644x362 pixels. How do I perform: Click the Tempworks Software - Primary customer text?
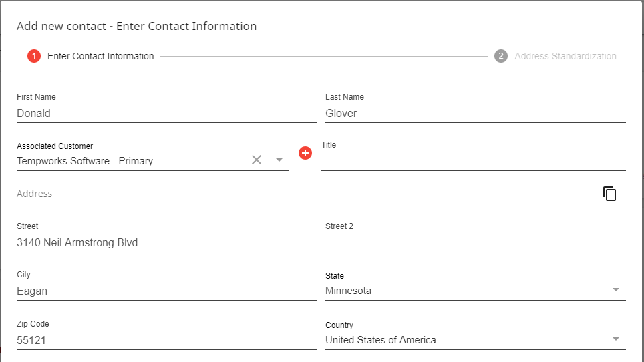[85, 161]
